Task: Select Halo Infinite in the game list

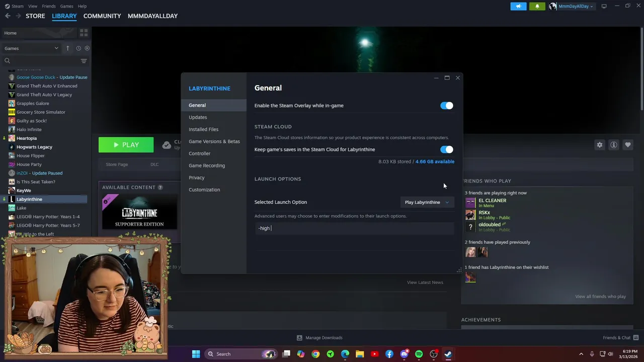Action: pyautogui.click(x=29, y=130)
